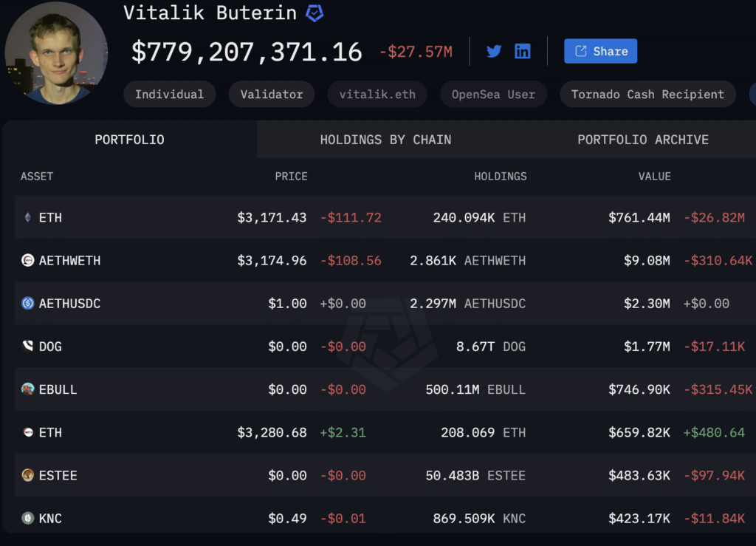This screenshot has height=546, width=756.
Task: Click the vitalik.eth tag
Action: 377,95
